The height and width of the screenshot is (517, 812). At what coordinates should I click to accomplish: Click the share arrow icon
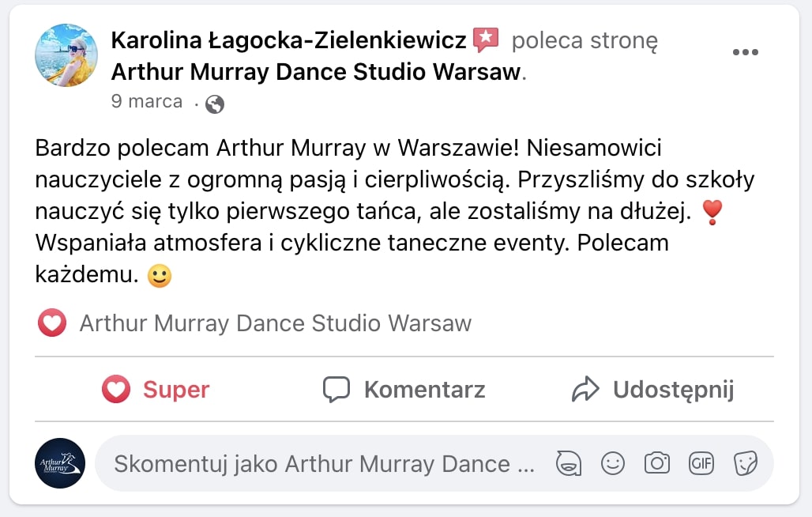585,389
